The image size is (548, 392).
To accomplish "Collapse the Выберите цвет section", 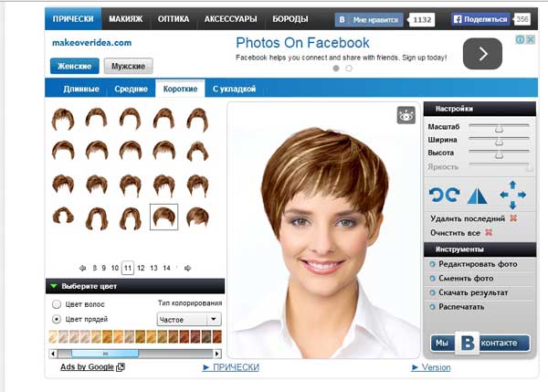I will pos(54,286).
